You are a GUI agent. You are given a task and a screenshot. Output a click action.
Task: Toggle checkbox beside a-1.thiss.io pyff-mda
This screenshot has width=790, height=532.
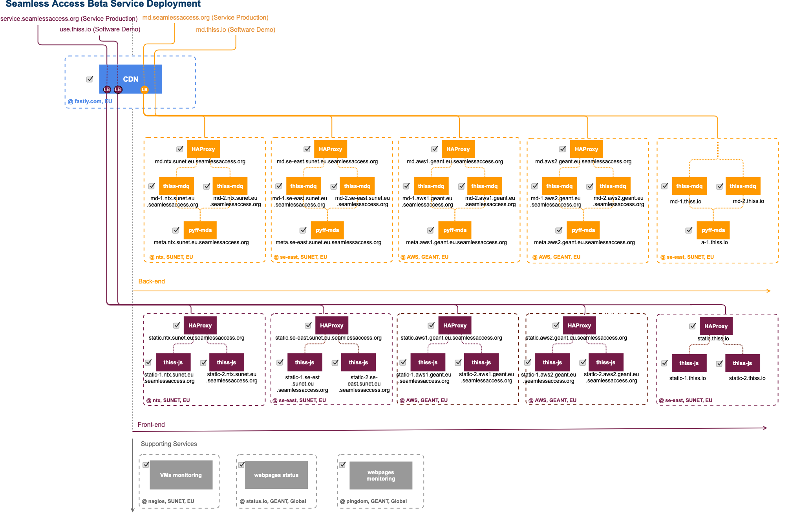689,230
